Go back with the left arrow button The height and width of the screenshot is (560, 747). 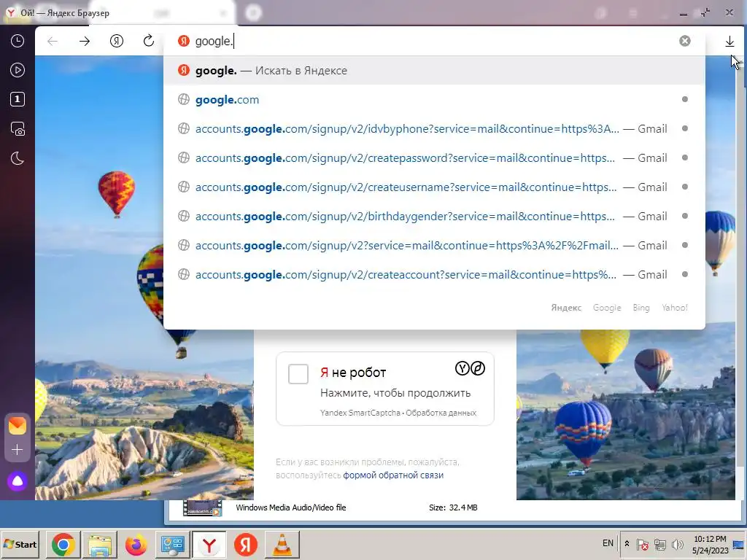[x=53, y=42]
